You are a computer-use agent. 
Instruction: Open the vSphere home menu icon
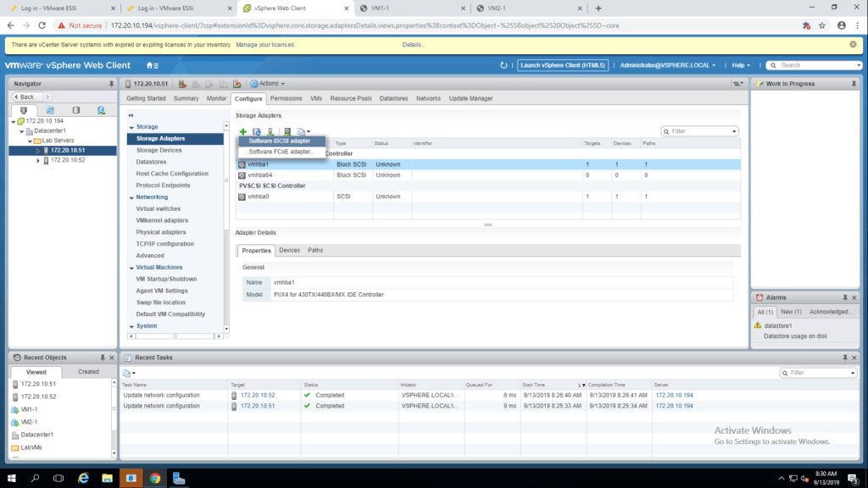tap(152, 65)
